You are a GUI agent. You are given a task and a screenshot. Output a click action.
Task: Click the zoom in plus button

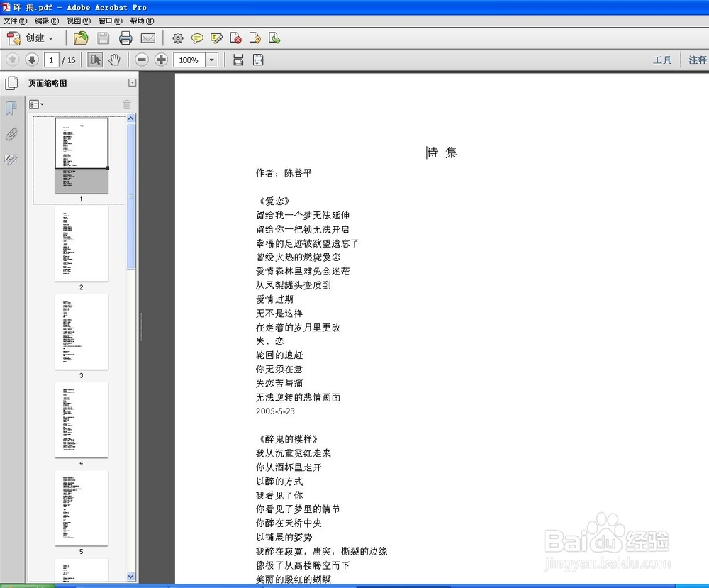(x=161, y=60)
